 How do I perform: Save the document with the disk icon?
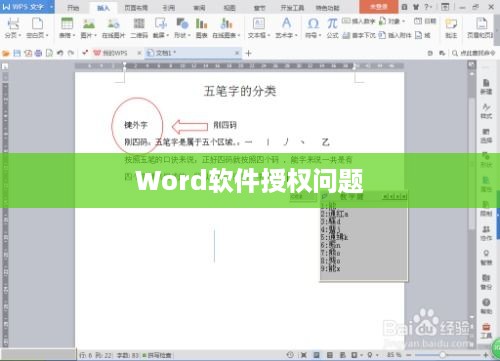click(17, 53)
